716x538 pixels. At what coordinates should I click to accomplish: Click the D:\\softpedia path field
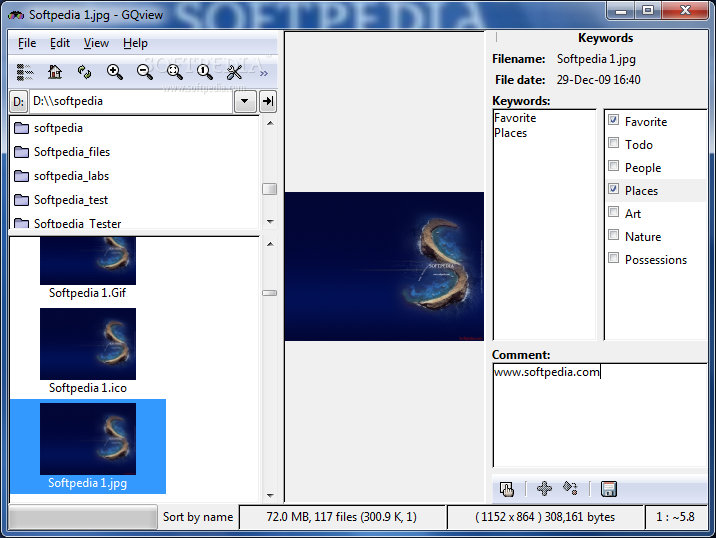tap(132, 101)
